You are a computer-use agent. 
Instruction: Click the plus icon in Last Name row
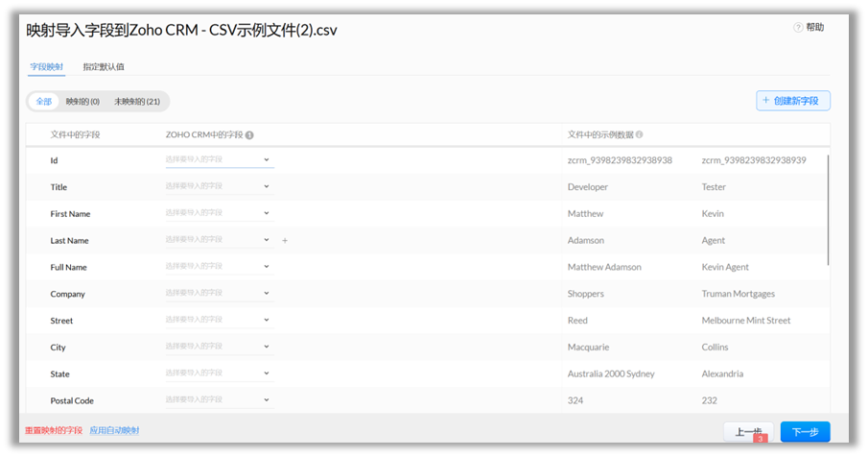pos(285,241)
